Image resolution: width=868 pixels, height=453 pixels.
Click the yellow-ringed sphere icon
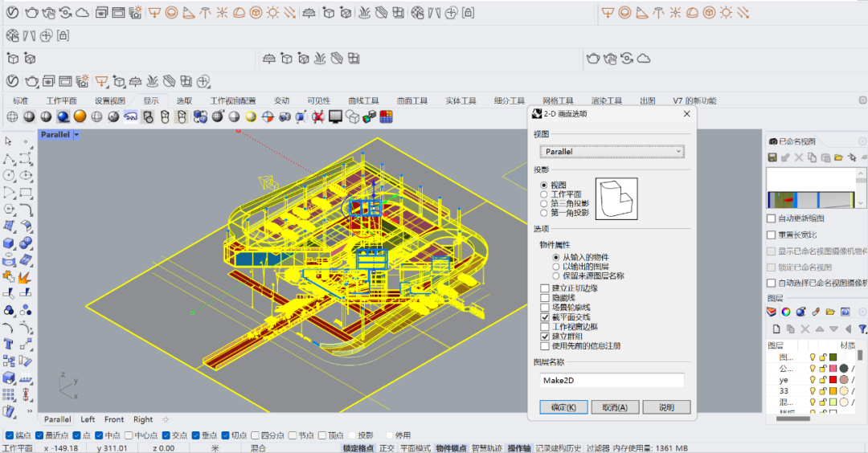pyautogui.click(x=251, y=116)
